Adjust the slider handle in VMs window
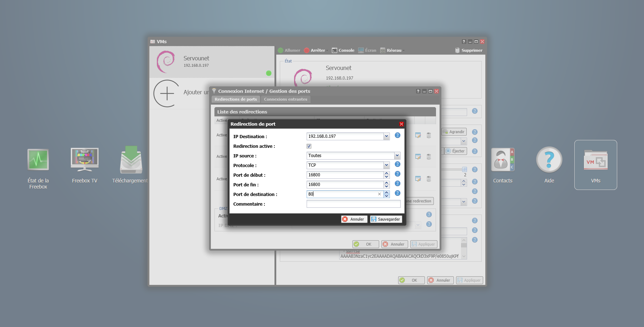644x327 pixels. 465,169
